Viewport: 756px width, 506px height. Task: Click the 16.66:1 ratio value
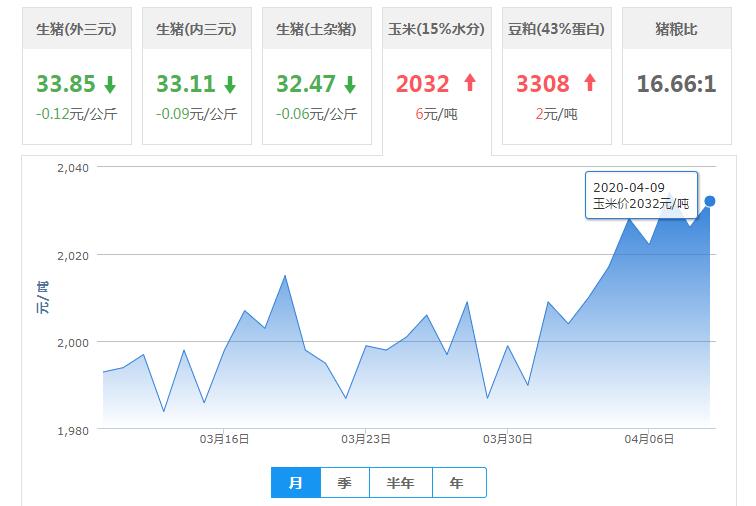[x=677, y=84]
